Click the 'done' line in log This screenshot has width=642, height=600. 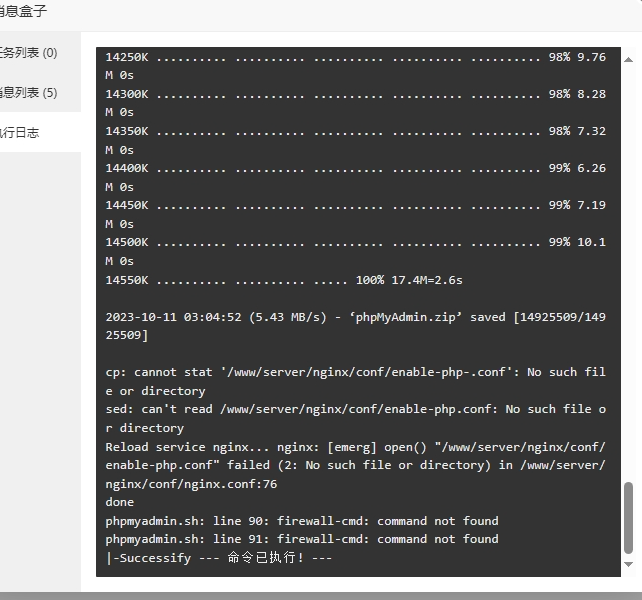[x=120, y=502]
